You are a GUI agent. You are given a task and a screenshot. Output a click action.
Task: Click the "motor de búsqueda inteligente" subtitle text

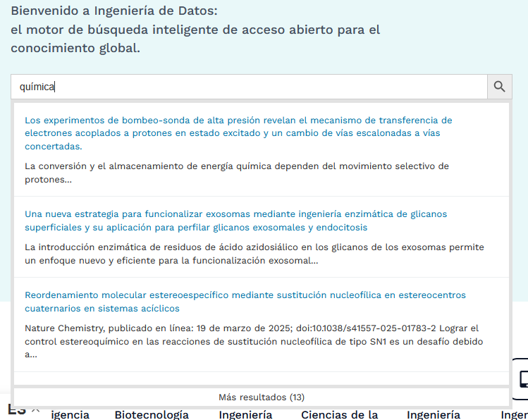[195, 30]
